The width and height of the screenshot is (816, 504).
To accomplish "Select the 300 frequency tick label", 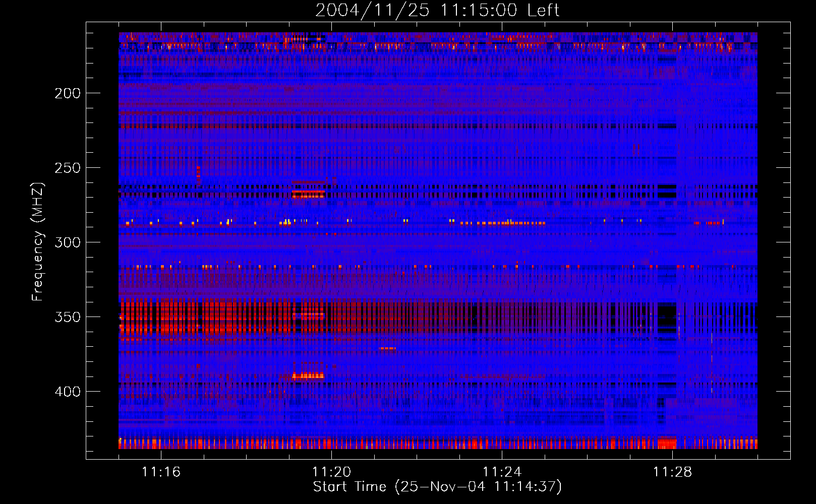I will point(68,242).
